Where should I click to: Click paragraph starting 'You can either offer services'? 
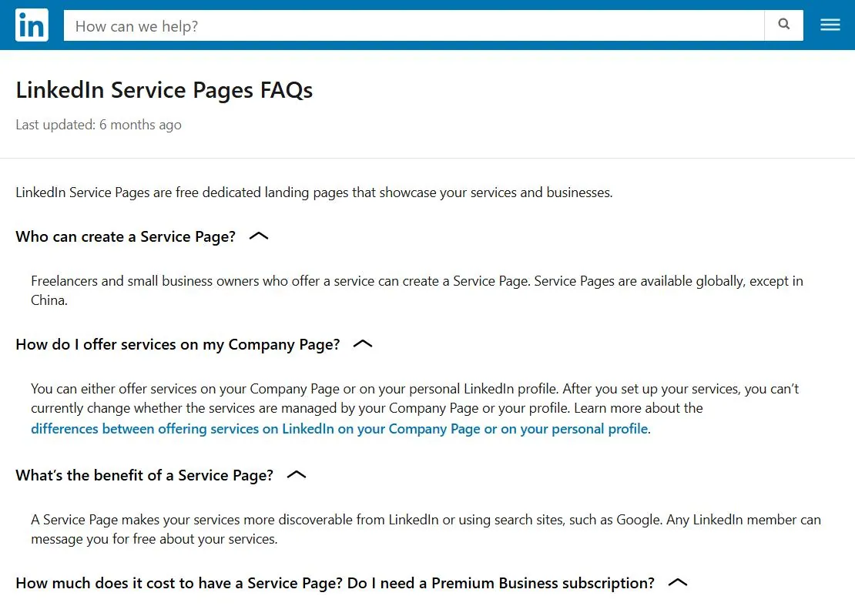point(415,409)
